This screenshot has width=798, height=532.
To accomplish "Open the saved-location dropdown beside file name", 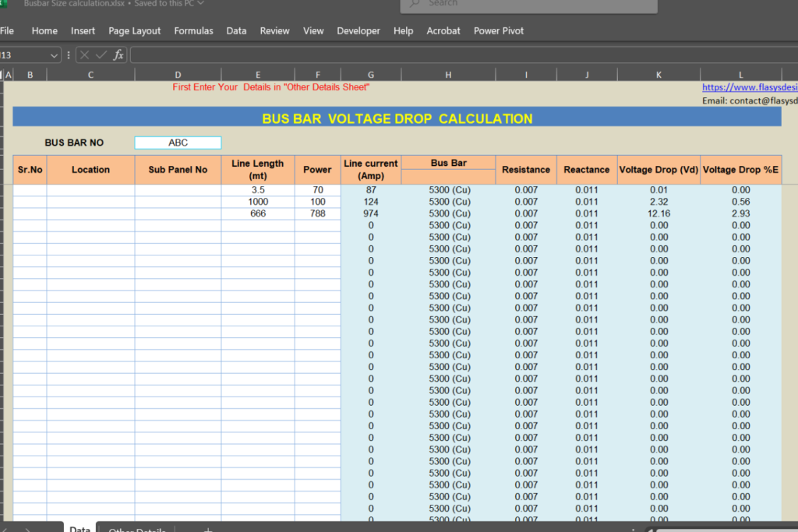I will [200, 3].
